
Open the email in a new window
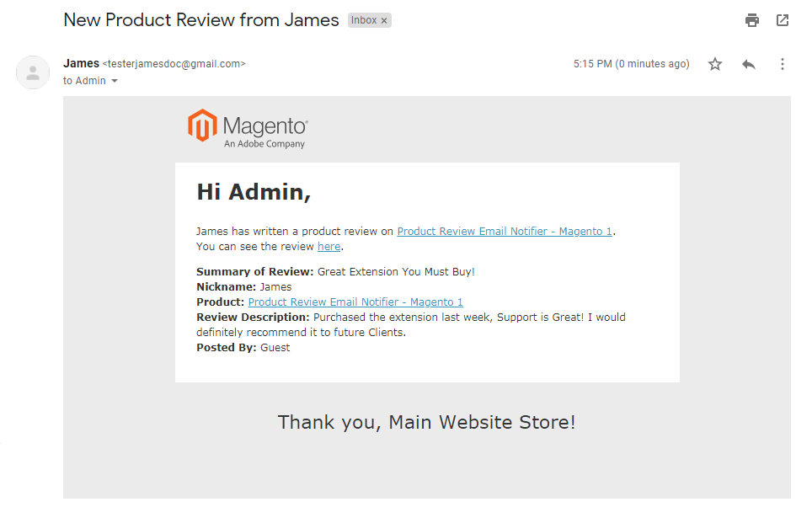[783, 20]
